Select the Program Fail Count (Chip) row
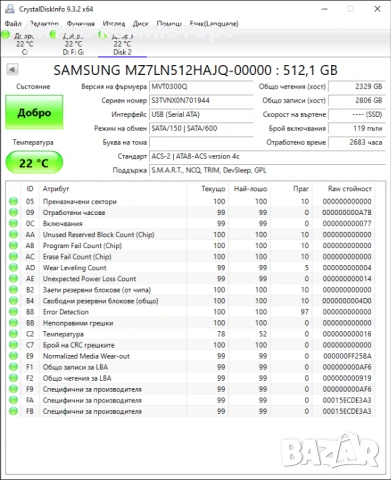 (x=190, y=245)
